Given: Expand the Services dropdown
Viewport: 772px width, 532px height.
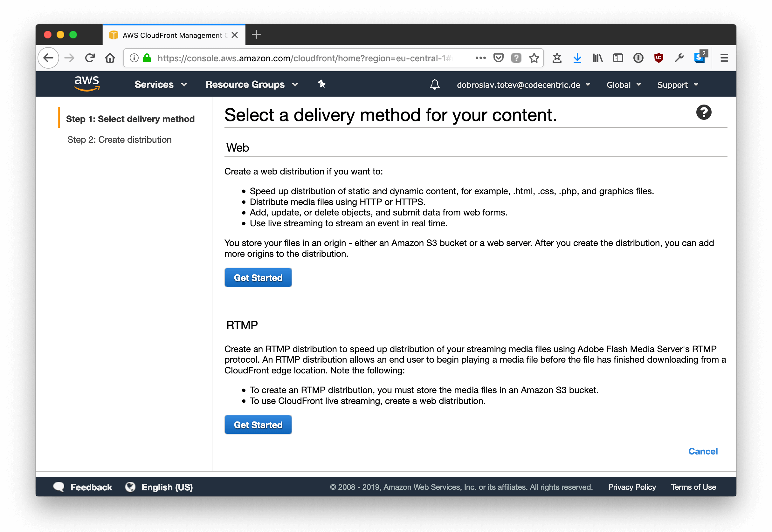Looking at the screenshot, I should 160,84.
